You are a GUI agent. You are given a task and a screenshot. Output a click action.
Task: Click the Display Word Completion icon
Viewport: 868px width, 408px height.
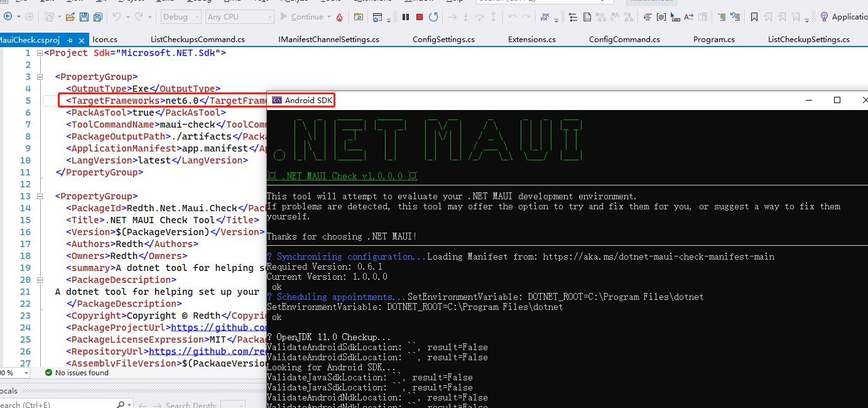(x=688, y=17)
